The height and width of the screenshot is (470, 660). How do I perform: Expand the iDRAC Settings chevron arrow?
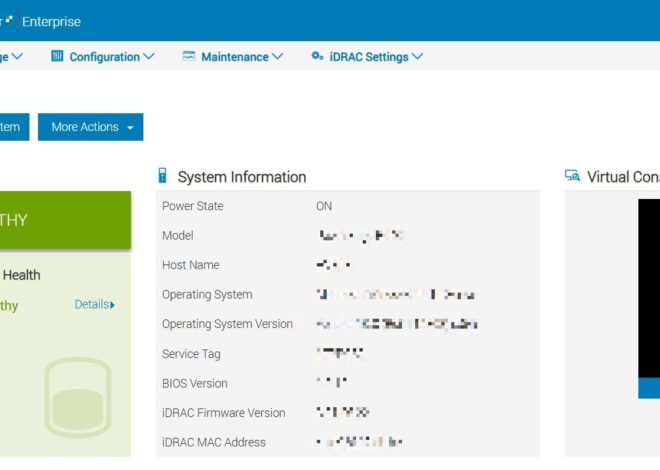coord(418,56)
